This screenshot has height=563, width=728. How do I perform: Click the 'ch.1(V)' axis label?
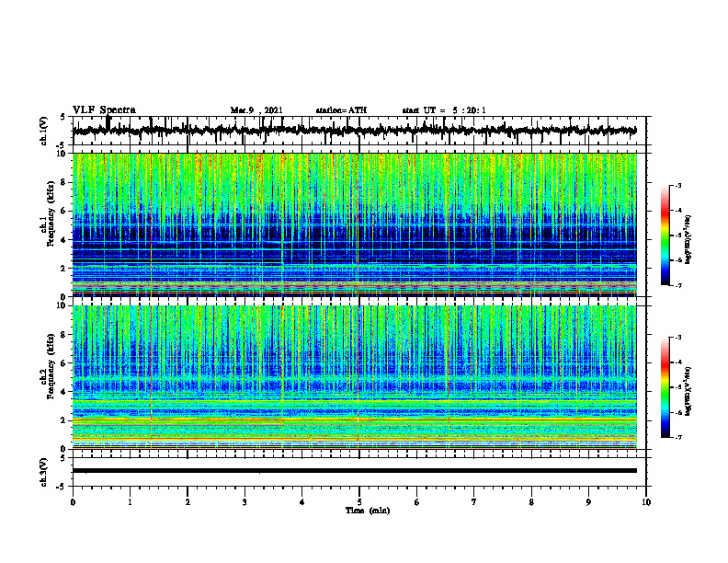click(44, 131)
